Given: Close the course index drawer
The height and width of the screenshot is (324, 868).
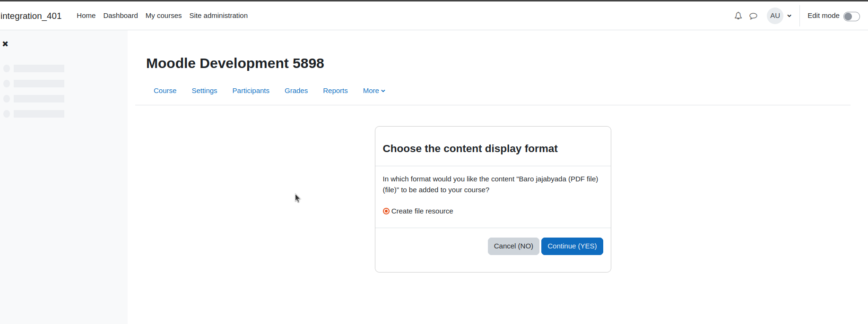Looking at the screenshot, I should click(5, 44).
